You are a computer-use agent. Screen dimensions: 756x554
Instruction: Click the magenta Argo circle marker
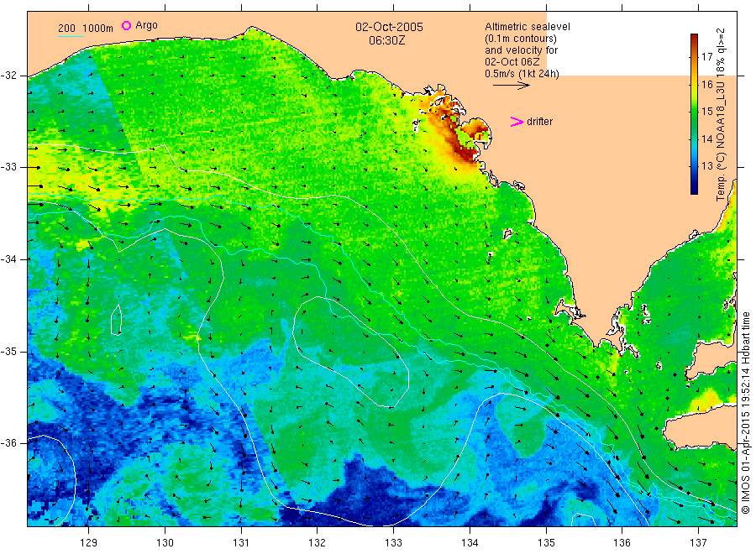[x=126, y=25]
